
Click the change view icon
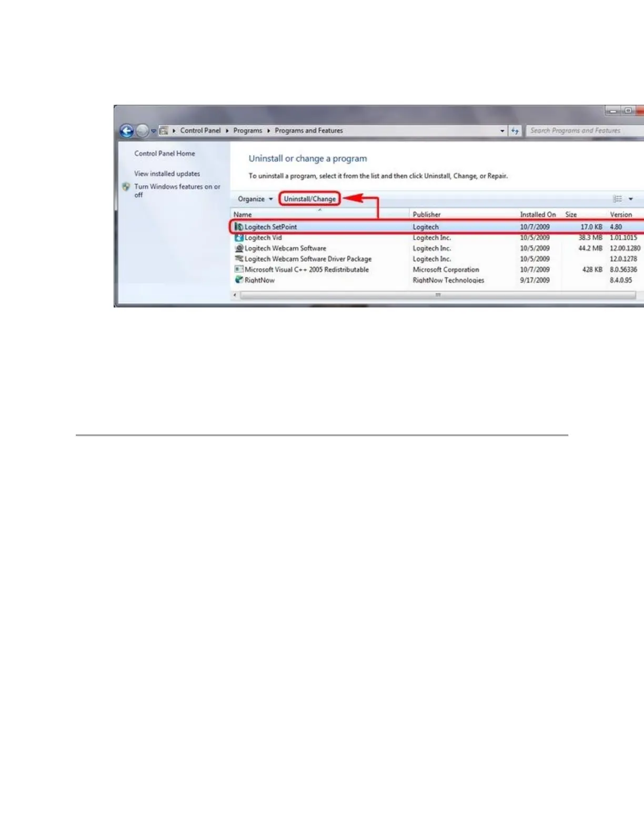click(x=618, y=199)
